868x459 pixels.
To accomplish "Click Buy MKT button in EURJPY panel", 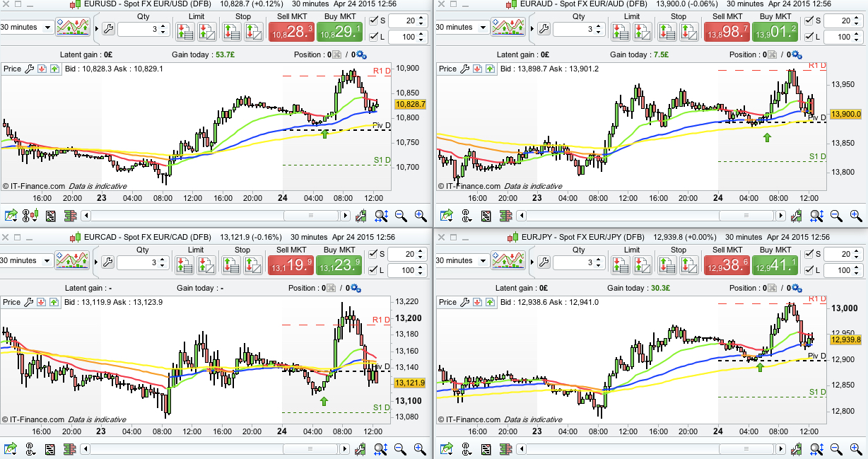I will point(775,265).
